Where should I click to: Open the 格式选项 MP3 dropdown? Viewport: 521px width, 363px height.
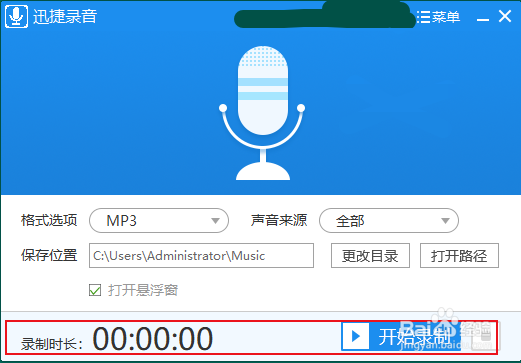tap(159, 221)
